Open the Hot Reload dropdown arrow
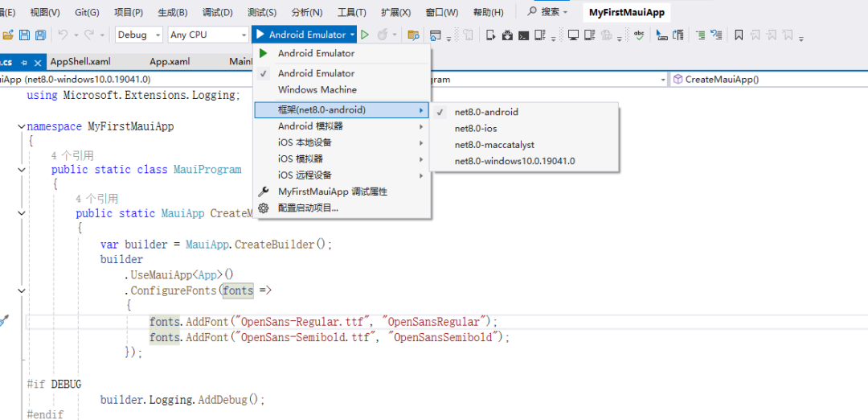868x420 pixels. pyautogui.click(x=395, y=35)
